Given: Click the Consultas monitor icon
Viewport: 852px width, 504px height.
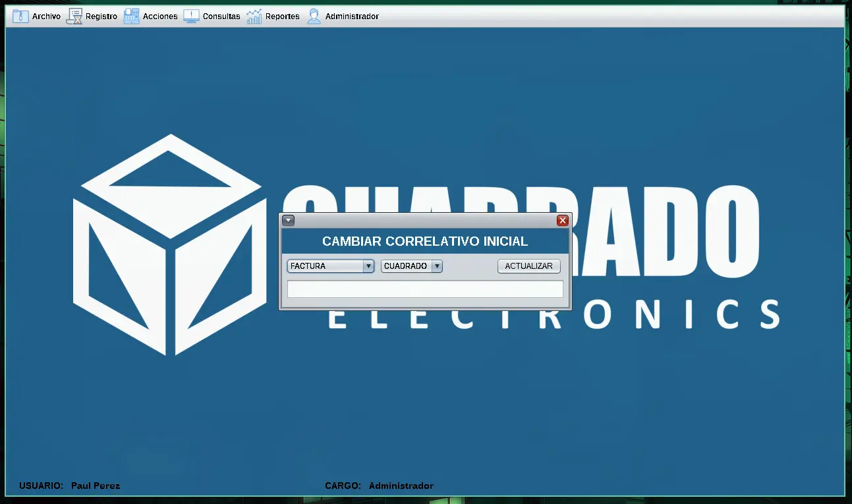Looking at the screenshot, I should pyautogui.click(x=191, y=16).
